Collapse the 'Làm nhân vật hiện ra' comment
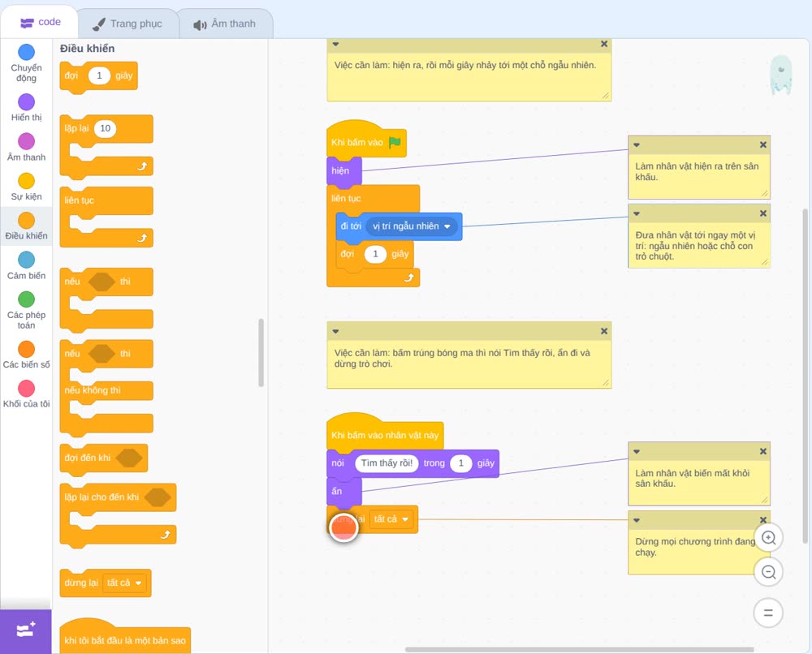 (637, 145)
